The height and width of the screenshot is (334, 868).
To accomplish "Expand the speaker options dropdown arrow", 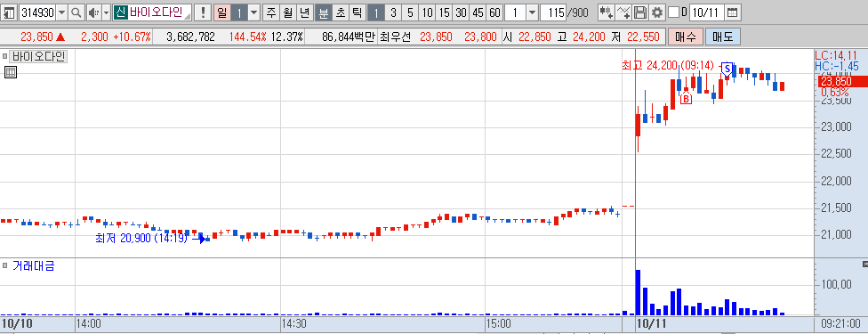I will pyautogui.click(x=107, y=12).
